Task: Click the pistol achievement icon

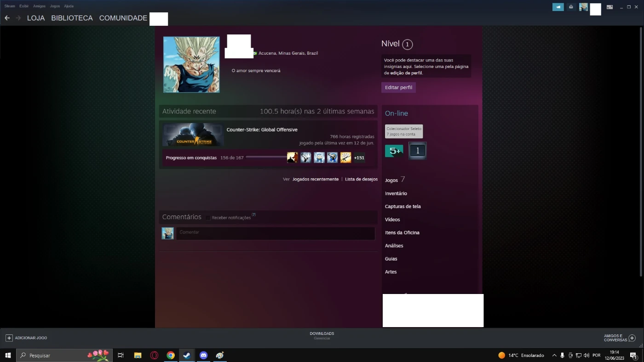Action: 305,158
